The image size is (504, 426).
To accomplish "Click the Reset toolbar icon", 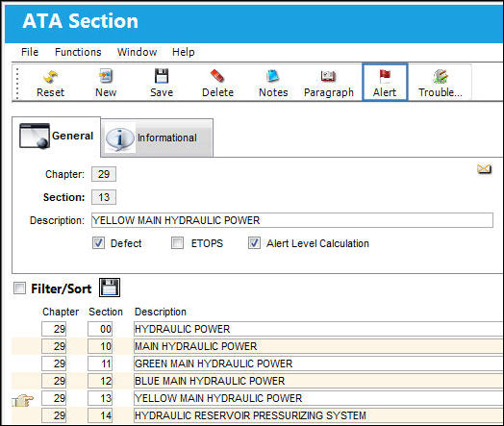I will click(50, 84).
